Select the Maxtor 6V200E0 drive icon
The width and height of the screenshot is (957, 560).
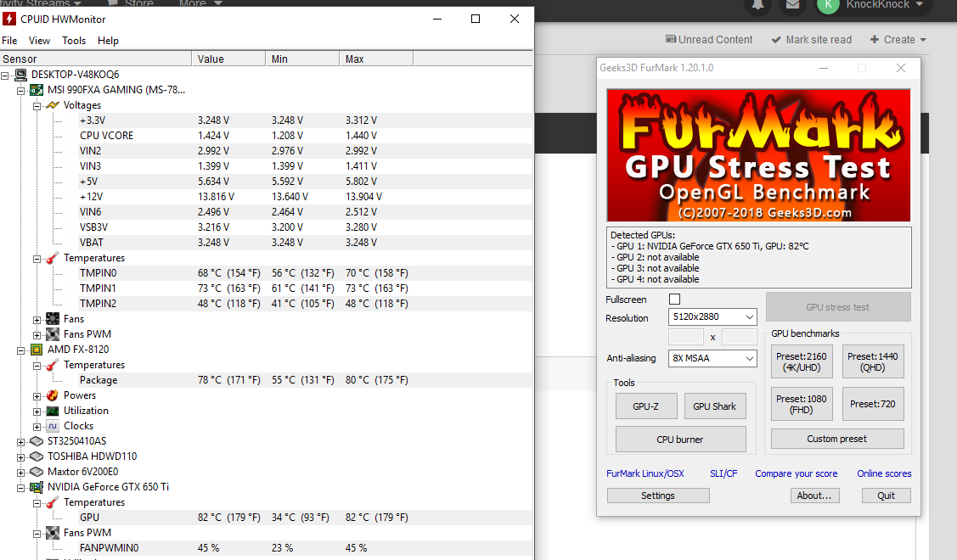(x=37, y=472)
